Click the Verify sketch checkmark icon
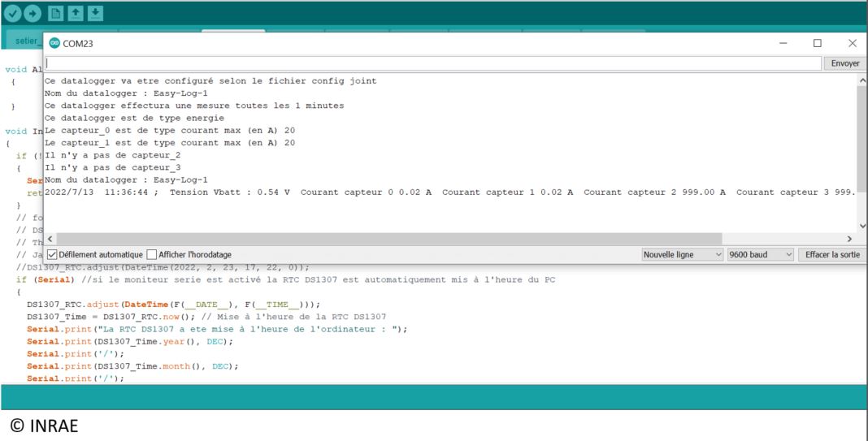This screenshot has height=441, width=868. [13, 13]
